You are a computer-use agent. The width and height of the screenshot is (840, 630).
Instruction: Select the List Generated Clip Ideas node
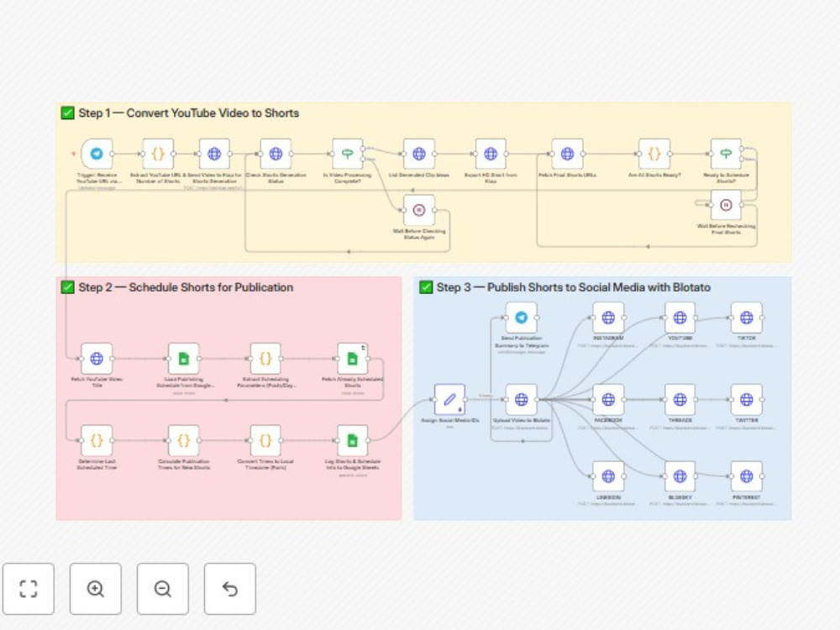click(x=419, y=154)
